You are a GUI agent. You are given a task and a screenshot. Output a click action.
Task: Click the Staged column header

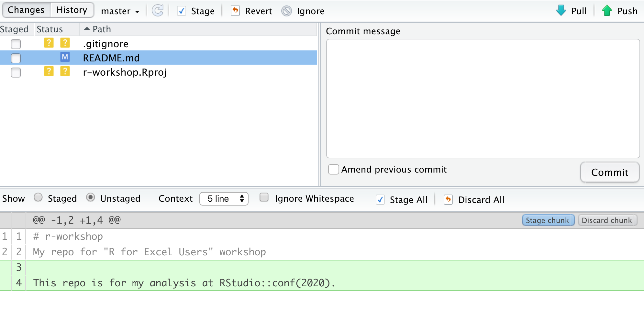tap(16, 29)
